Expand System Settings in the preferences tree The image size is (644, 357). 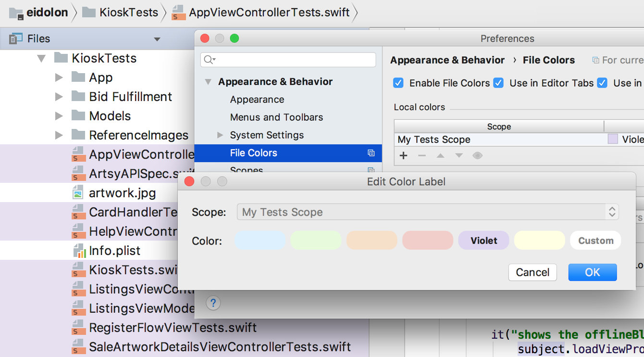(220, 135)
